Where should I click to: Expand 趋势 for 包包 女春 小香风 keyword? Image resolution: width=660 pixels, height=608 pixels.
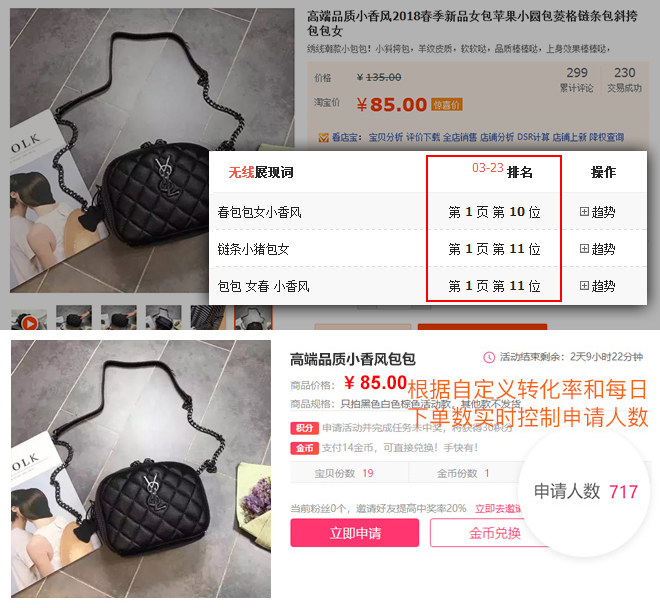point(597,286)
